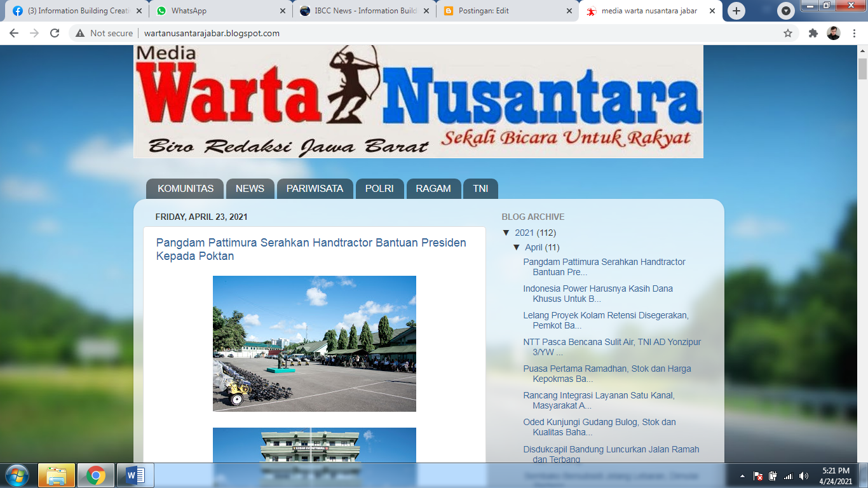
Task: Open archive link Pangdam Pattimura Serahkan Handtractor
Action: [604, 267]
